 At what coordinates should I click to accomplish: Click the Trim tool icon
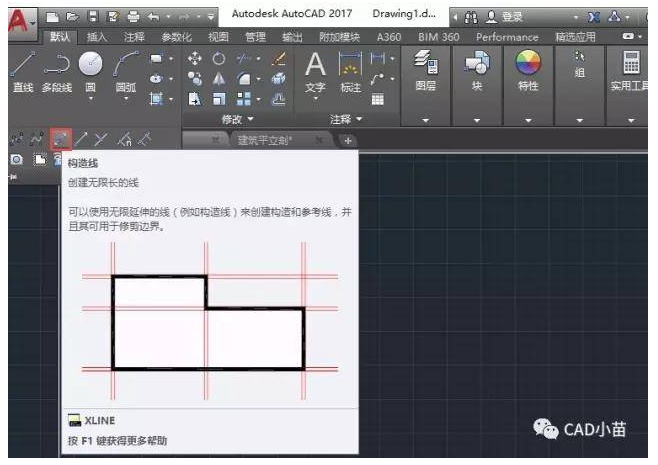point(244,58)
